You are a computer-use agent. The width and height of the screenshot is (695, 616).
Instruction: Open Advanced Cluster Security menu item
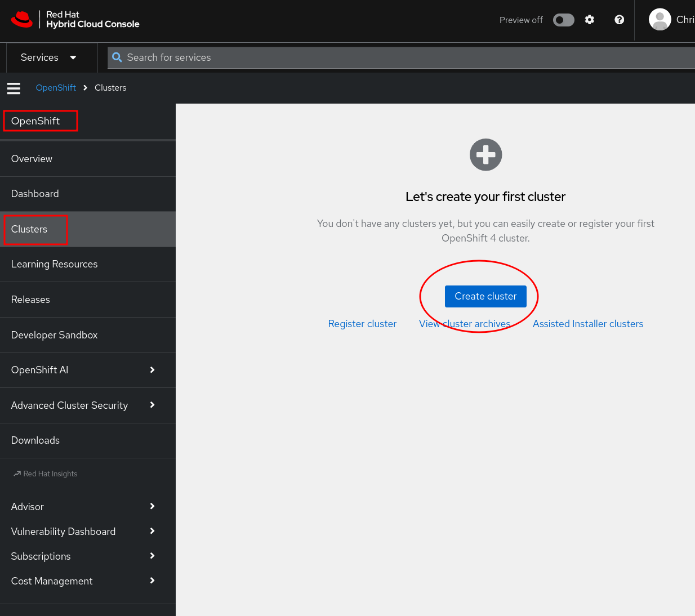pos(88,405)
